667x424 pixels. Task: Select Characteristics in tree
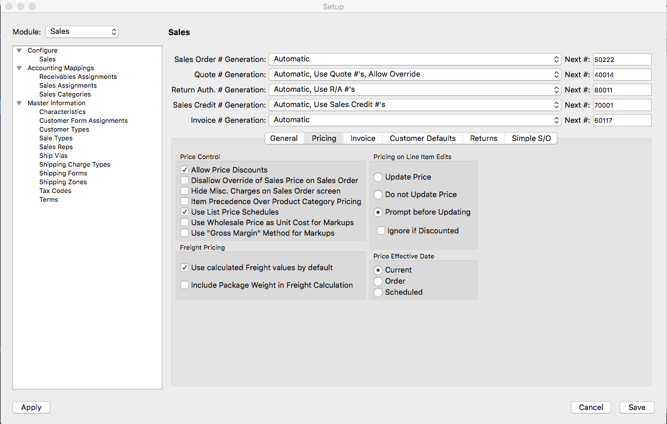63,112
